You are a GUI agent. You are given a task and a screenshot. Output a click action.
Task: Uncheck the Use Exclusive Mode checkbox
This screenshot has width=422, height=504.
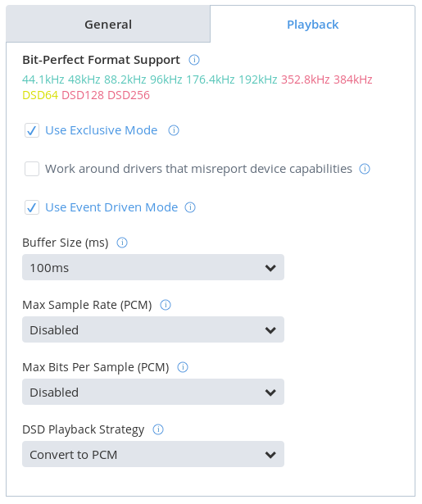pyautogui.click(x=32, y=130)
